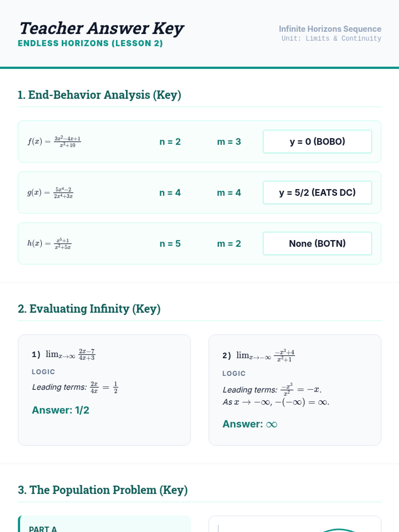Select the "None (BOTN)" answer box

tap(317, 243)
